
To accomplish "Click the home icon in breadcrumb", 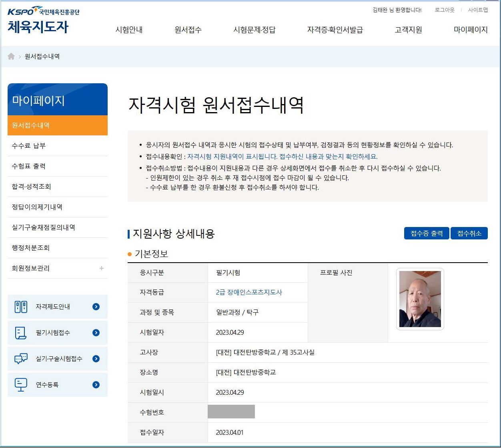I will pyautogui.click(x=11, y=56).
